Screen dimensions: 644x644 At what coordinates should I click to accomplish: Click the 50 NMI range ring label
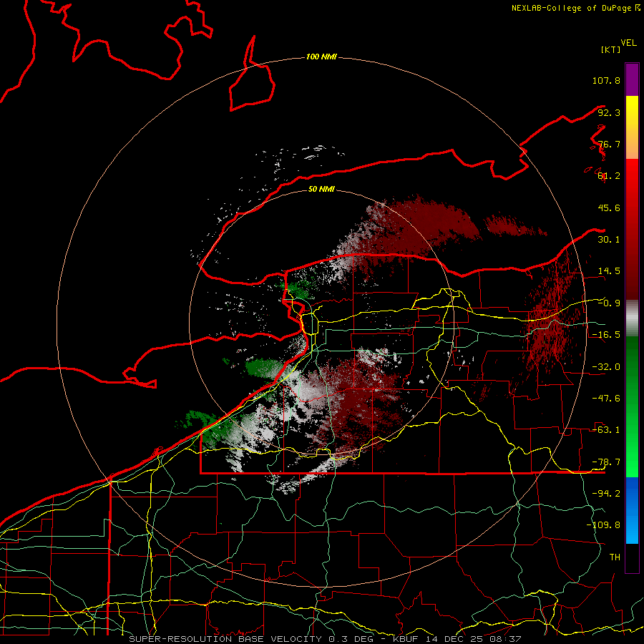[321, 189]
